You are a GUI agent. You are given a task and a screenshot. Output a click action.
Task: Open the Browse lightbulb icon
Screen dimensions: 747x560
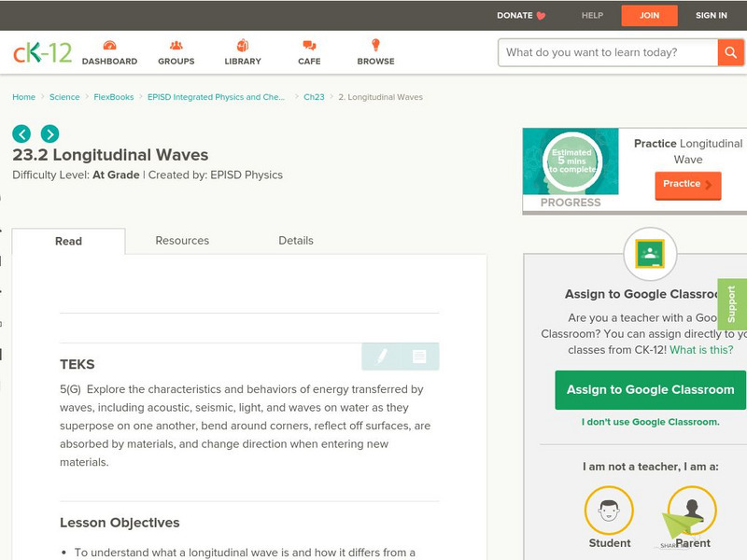tap(375, 46)
